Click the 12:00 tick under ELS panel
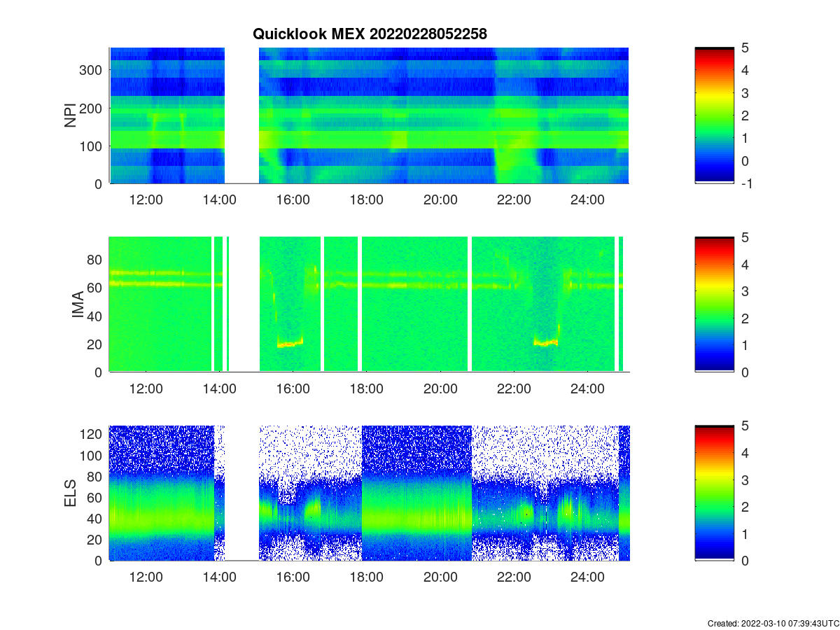Image resolution: width=840 pixels, height=630 pixels. [146, 577]
